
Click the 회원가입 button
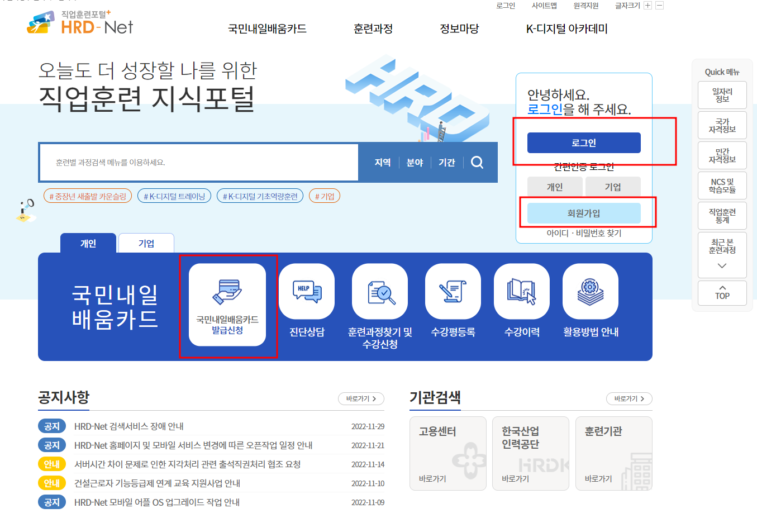[x=584, y=213]
